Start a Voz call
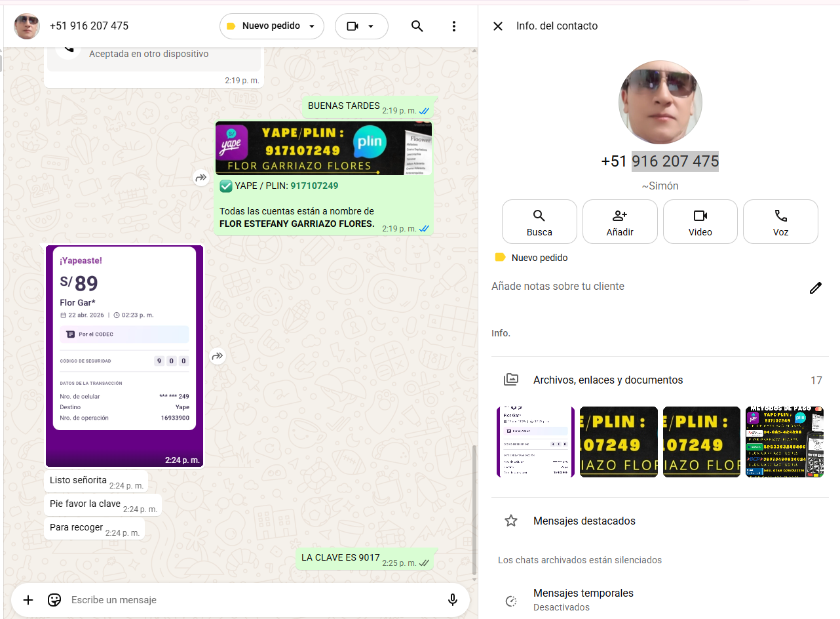 coord(780,222)
